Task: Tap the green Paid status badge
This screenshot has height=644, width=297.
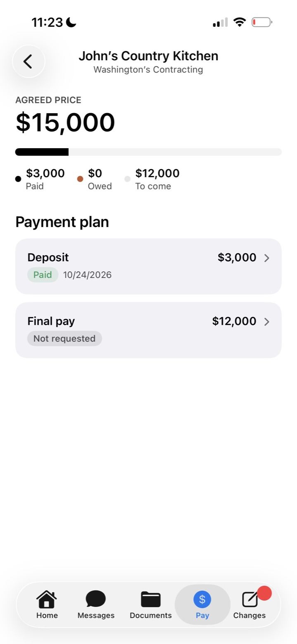Action: (x=43, y=275)
